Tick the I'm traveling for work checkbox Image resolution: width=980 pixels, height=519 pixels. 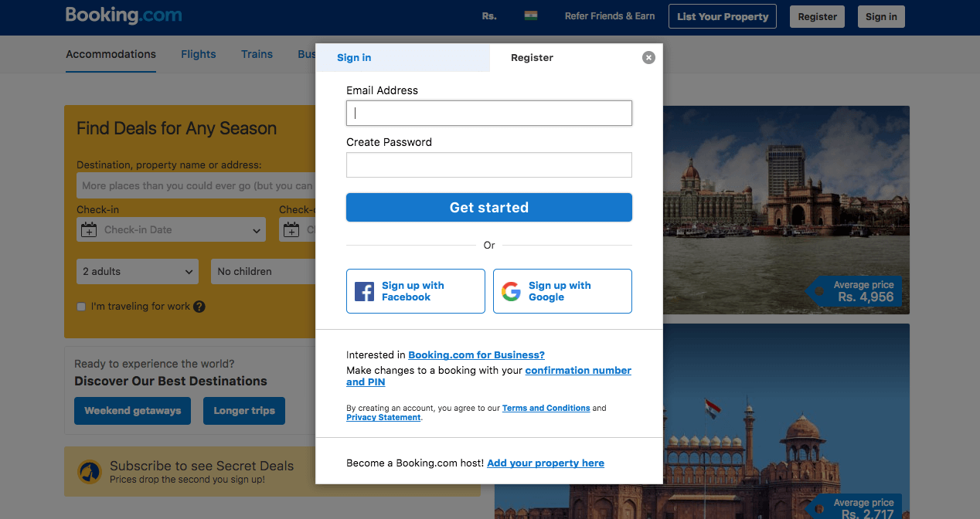click(81, 307)
